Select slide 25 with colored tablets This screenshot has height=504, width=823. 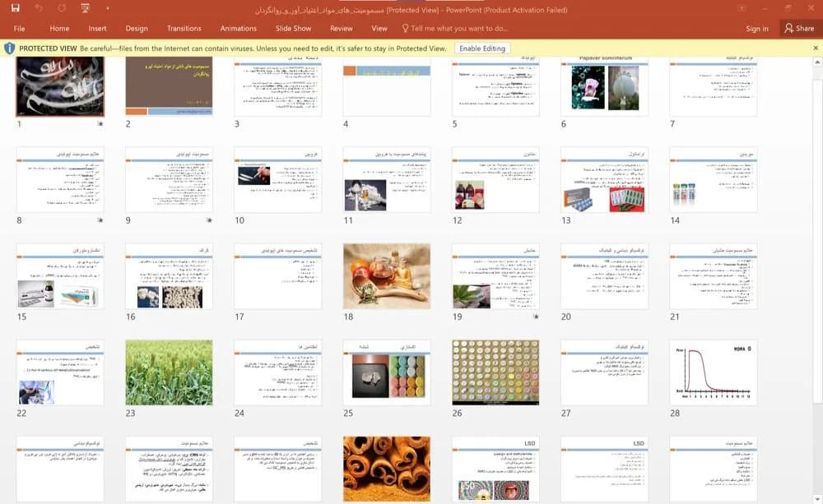click(387, 373)
